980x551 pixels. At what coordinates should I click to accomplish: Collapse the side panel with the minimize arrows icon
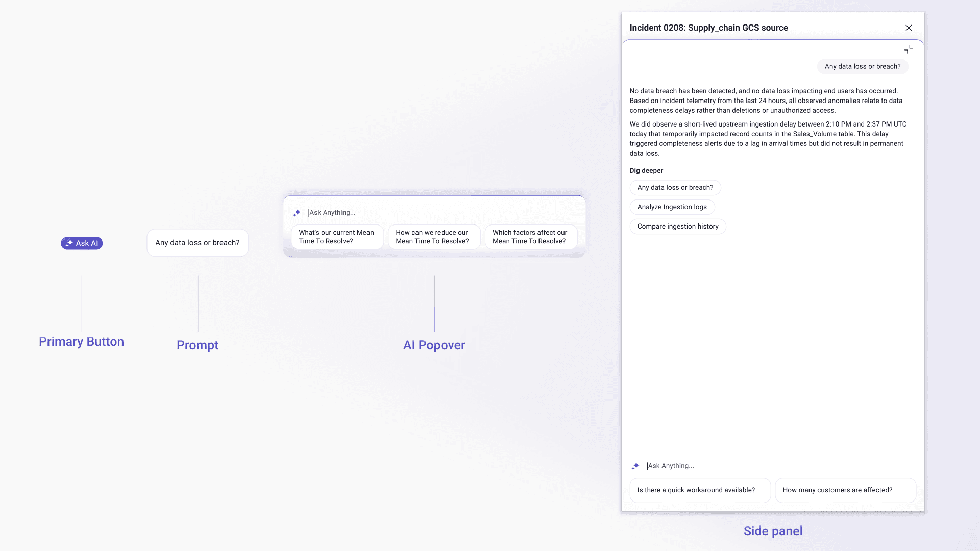[909, 49]
